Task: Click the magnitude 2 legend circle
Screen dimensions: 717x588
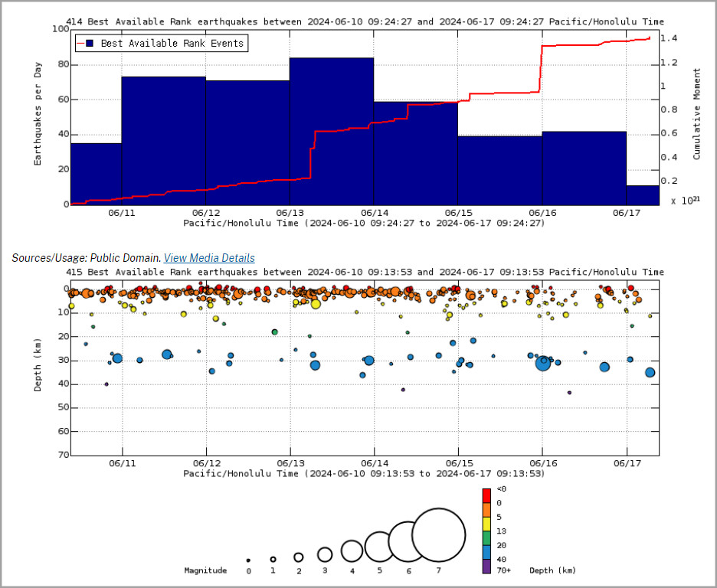Action: [299, 557]
